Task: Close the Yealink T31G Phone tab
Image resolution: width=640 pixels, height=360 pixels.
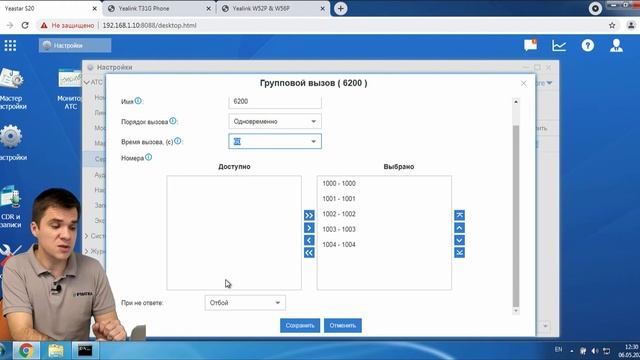Action: point(209,8)
